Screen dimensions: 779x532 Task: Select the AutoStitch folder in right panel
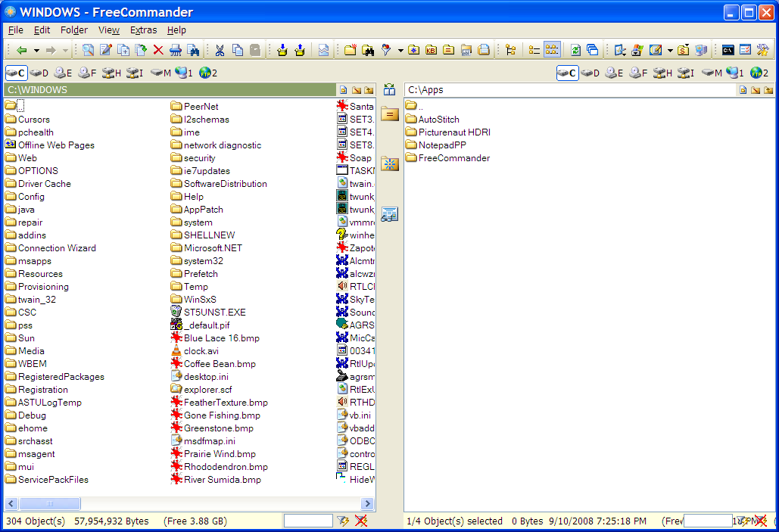coord(432,120)
